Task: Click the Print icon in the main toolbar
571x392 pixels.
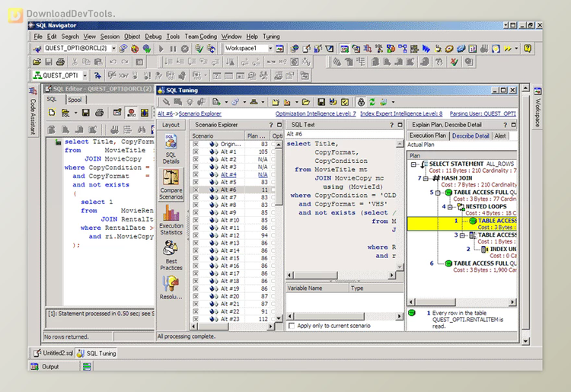Action: pyautogui.click(x=60, y=62)
